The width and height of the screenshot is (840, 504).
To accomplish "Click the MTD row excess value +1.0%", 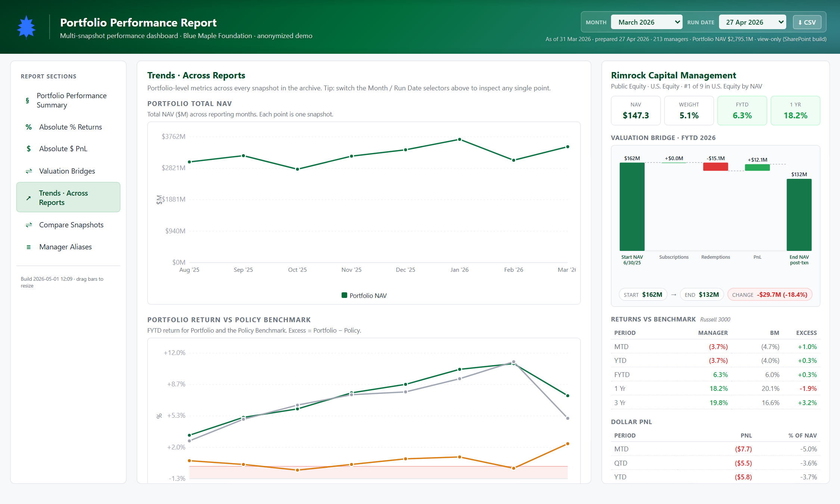I will tap(807, 347).
